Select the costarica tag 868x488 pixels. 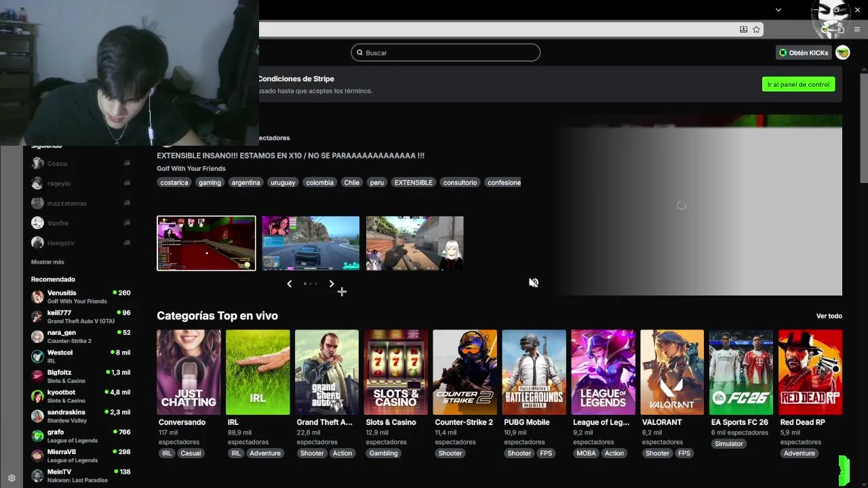[174, 182]
